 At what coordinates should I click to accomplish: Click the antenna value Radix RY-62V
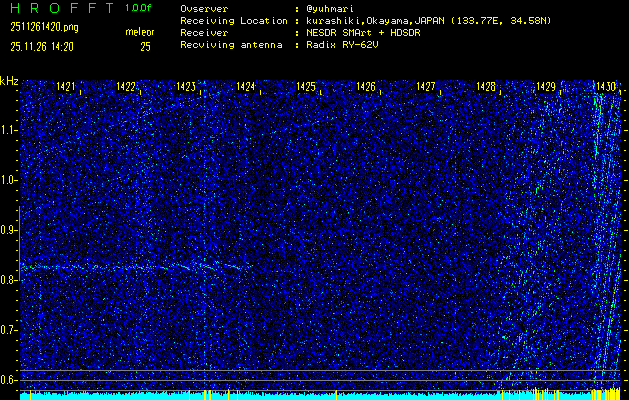[x=345, y=45]
